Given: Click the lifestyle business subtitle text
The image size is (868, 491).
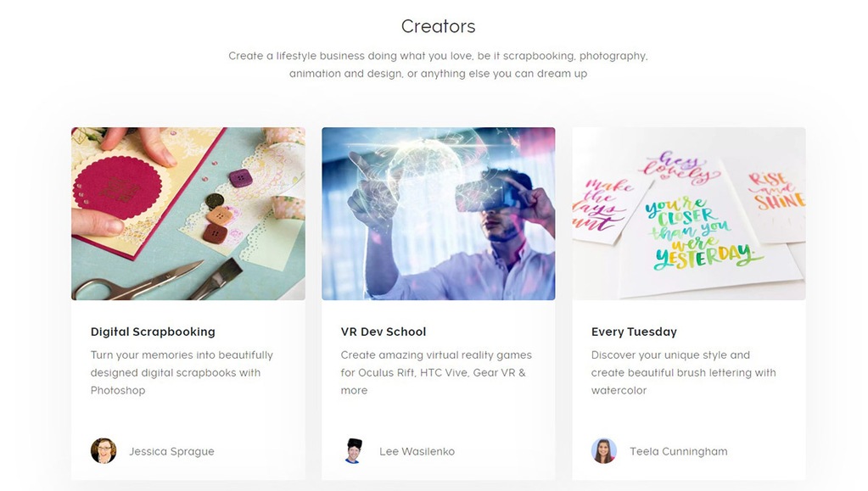Looking at the screenshot, I should pos(439,64).
